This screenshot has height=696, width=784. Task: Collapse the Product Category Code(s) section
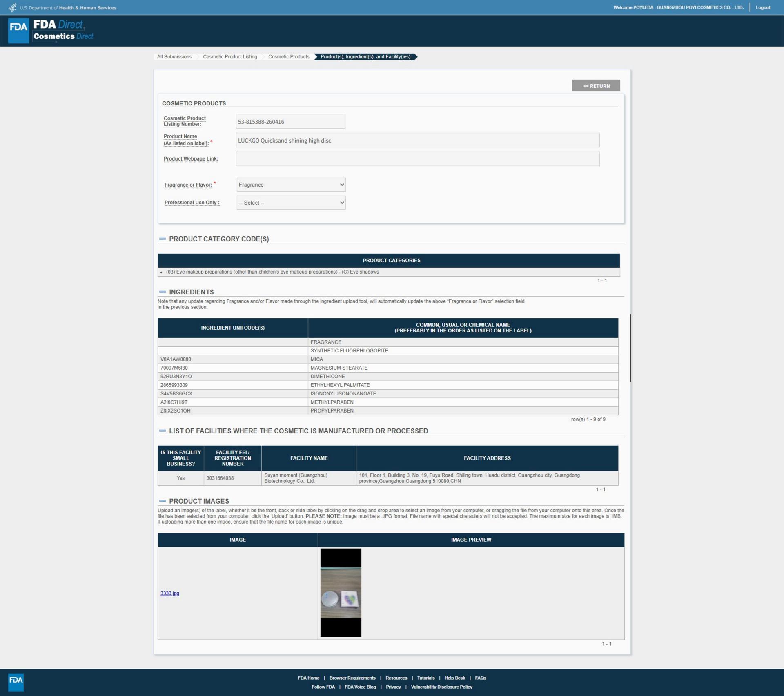click(163, 239)
